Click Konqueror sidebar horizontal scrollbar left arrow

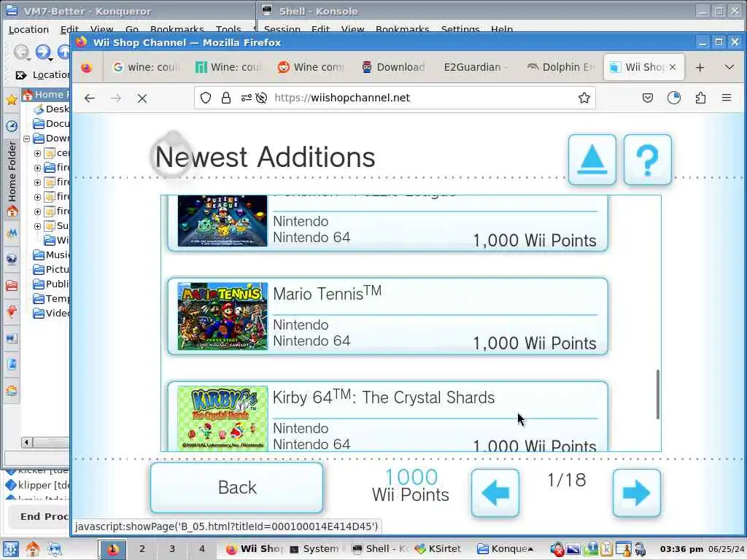pyautogui.click(x=27, y=443)
